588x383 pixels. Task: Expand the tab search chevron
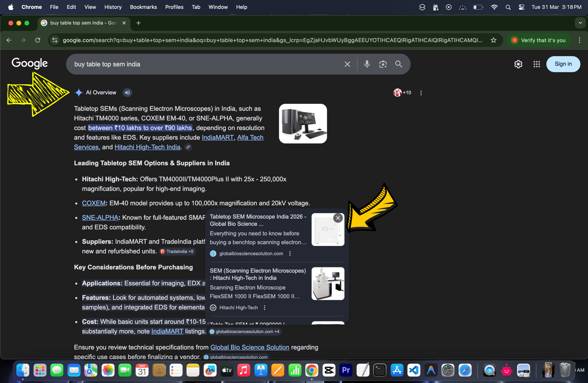(580, 23)
